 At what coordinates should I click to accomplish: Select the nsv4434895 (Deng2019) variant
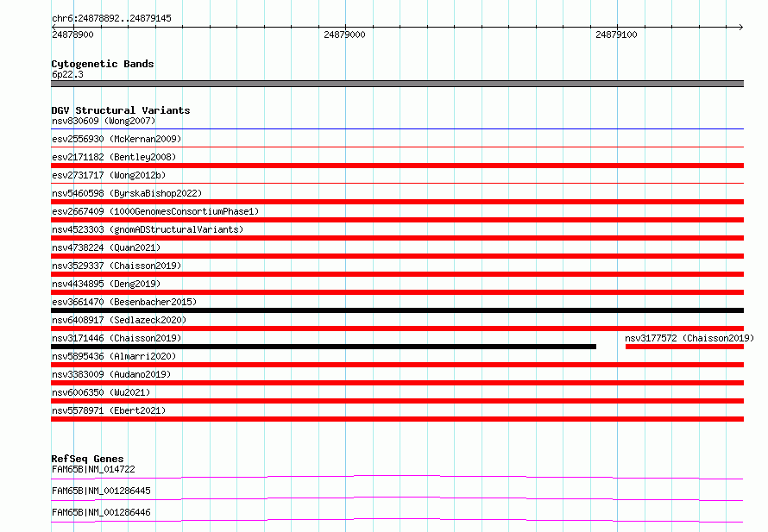[106, 284]
